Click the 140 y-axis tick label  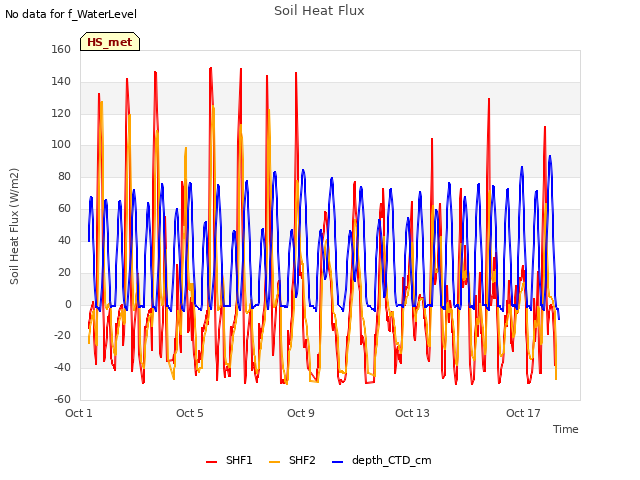point(61,81)
